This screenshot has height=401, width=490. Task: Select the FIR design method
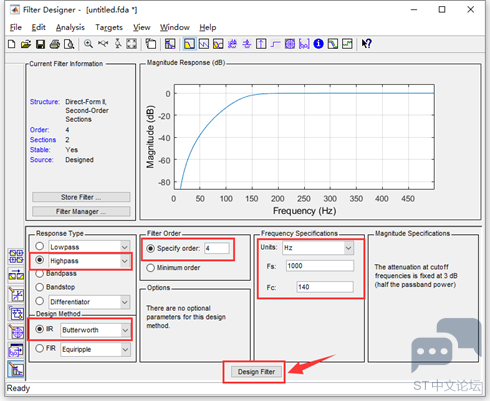coord(40,348)
